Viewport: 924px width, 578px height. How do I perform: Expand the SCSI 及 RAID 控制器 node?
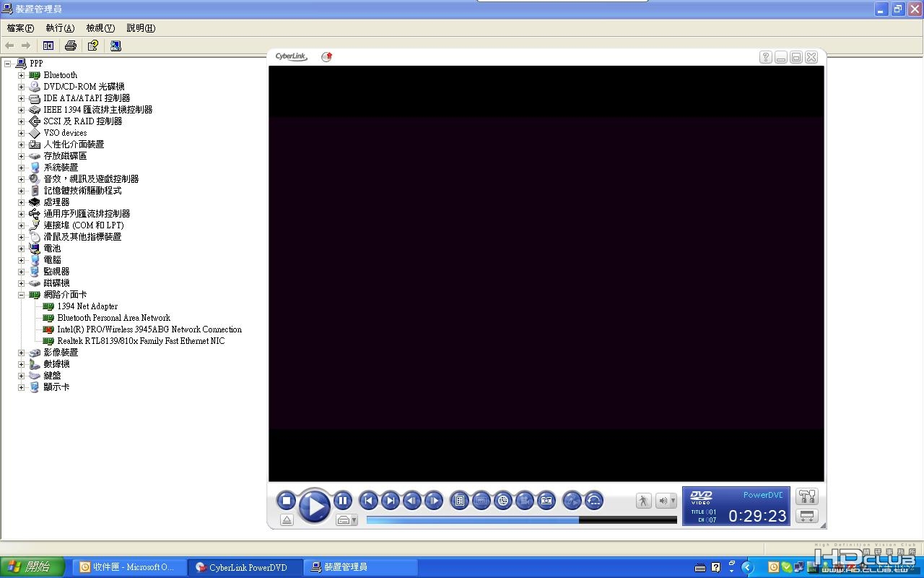(x=21, y=121)
